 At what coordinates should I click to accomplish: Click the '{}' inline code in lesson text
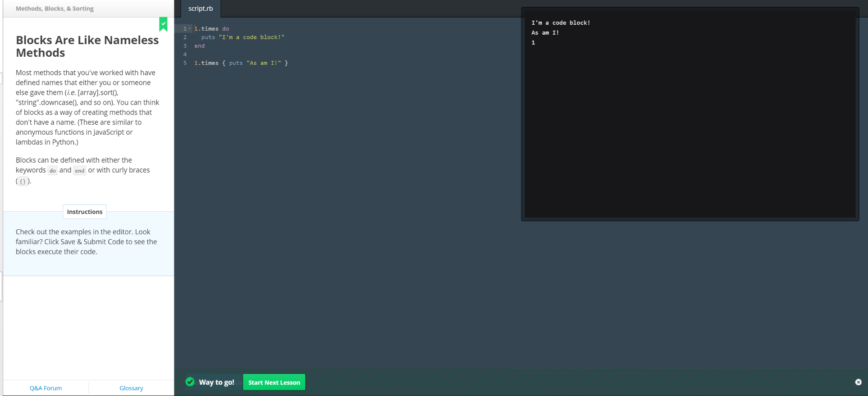23,182
